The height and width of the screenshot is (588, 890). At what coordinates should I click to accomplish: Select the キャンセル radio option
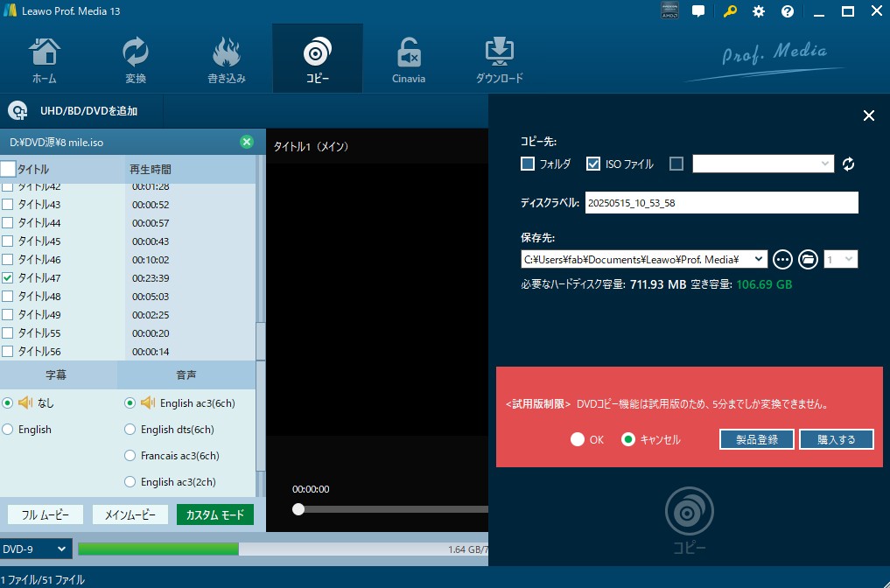pos(627,439)
